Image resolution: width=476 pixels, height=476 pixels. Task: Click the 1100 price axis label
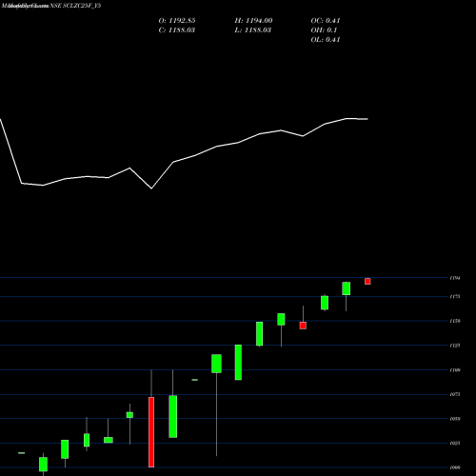pos(455,370)
